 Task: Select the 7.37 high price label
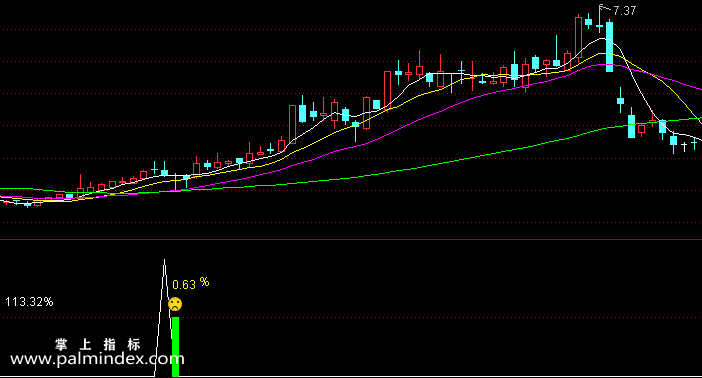tap(625, 11)
